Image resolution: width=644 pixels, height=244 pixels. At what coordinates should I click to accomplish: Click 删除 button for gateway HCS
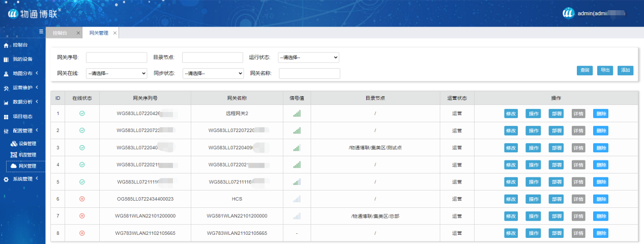click(600, 199)
